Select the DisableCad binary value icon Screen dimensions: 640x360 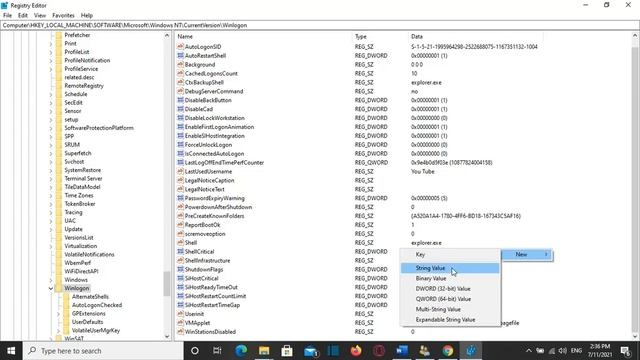point(180,109)
